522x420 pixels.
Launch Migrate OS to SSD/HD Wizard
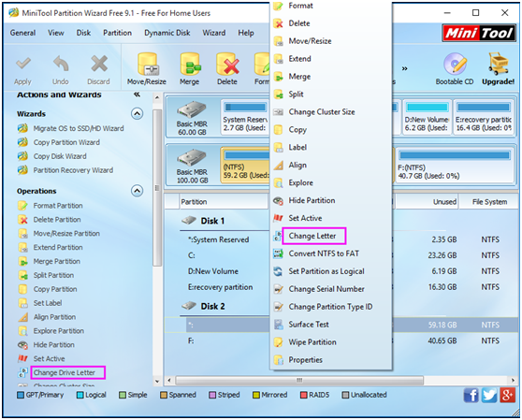[x=79, y=128]
